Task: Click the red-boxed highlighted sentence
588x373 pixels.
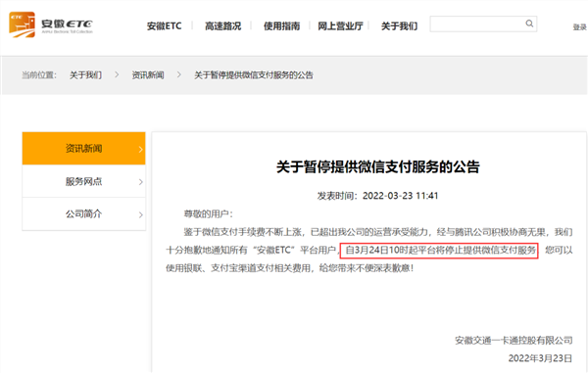Action: [439, 251]
